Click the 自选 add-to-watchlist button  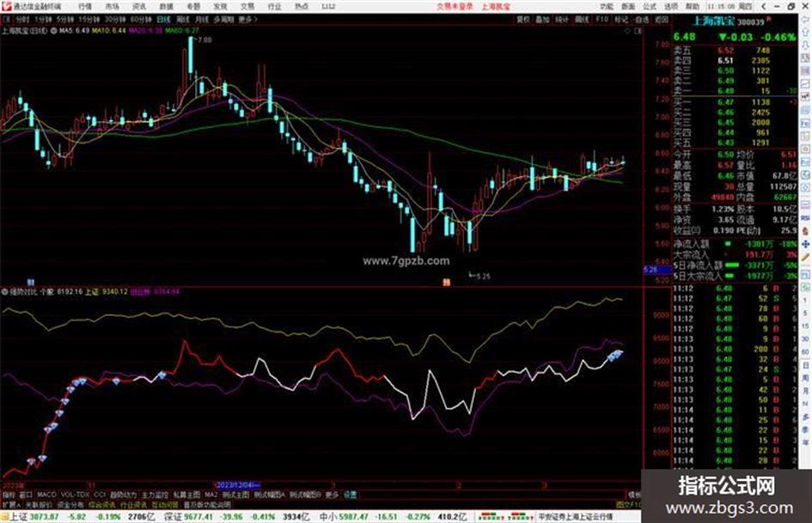(x=642, y=19)
